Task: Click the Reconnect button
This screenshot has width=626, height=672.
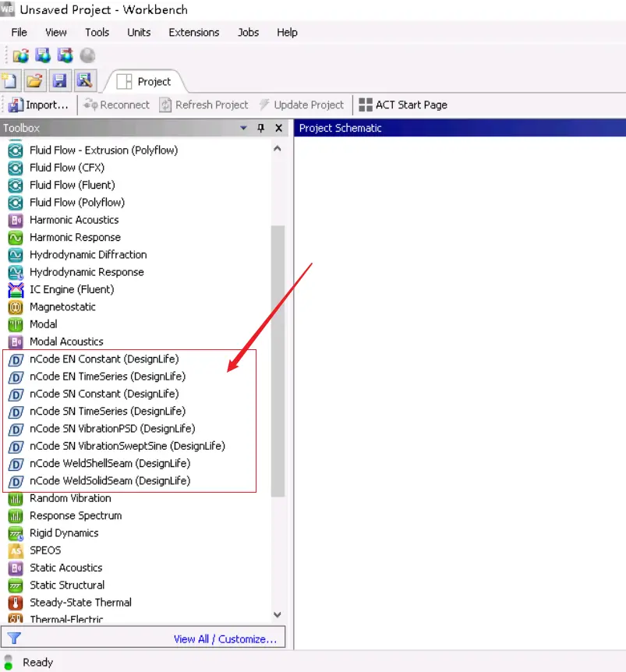Action: (116, 105)
